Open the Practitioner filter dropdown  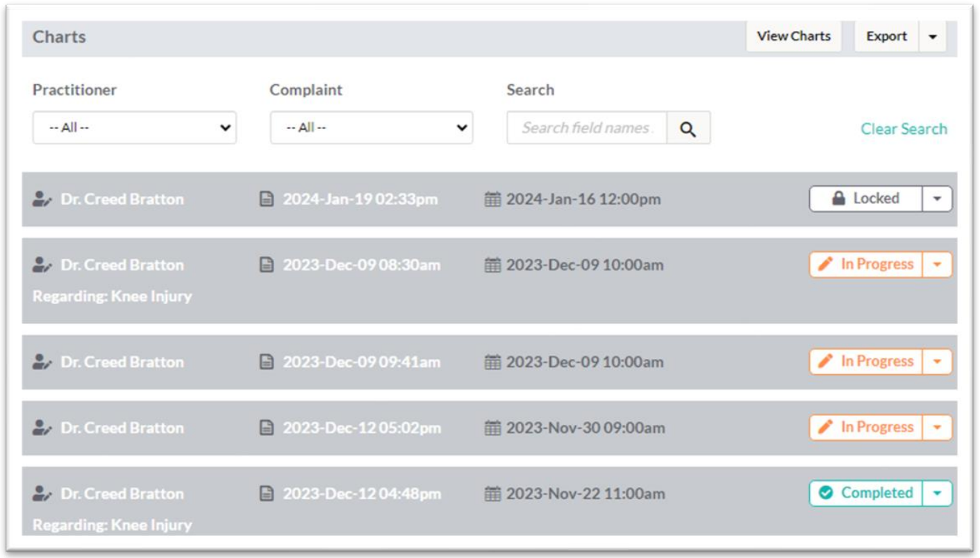tap(134, 128)
